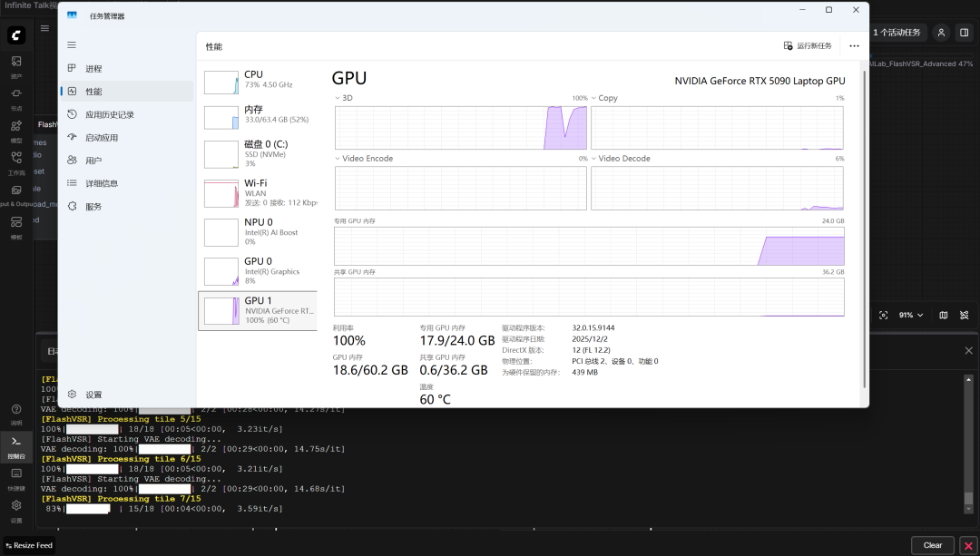Open the 1 个活动任务 queue button
Viewport: 980px width, 556px height.
pos(897,33)
